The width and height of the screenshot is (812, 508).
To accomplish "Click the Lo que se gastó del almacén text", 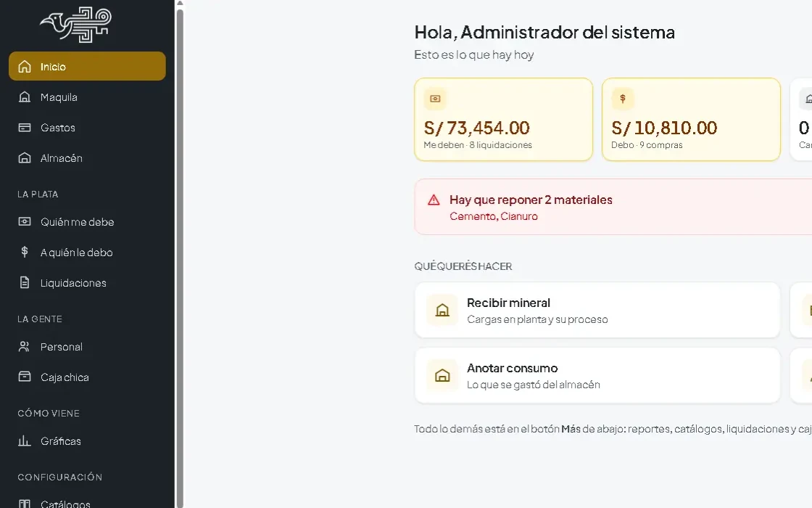I will point(534,385).
